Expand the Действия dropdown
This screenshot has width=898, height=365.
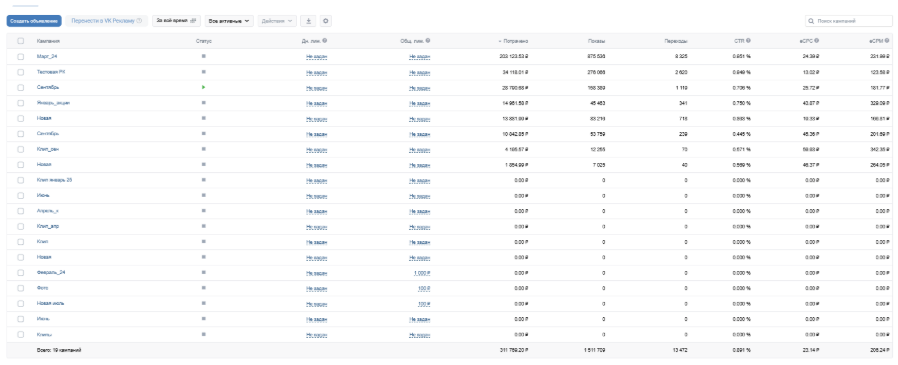tap(278, 21)
